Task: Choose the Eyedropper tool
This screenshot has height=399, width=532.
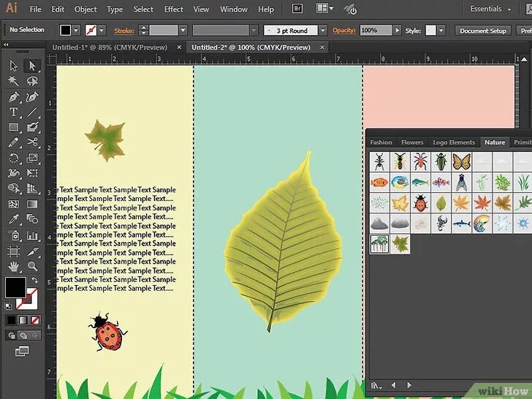Action: point(13,219)
